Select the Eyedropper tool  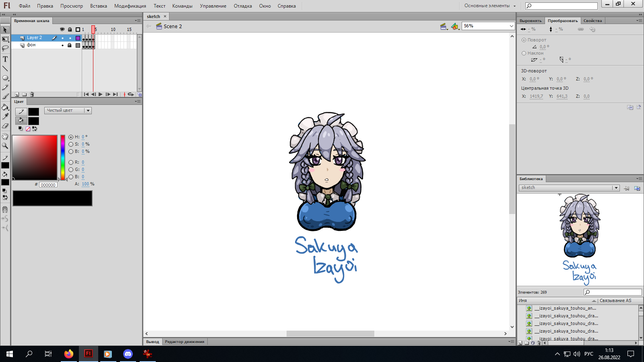(x=5, y=116)
